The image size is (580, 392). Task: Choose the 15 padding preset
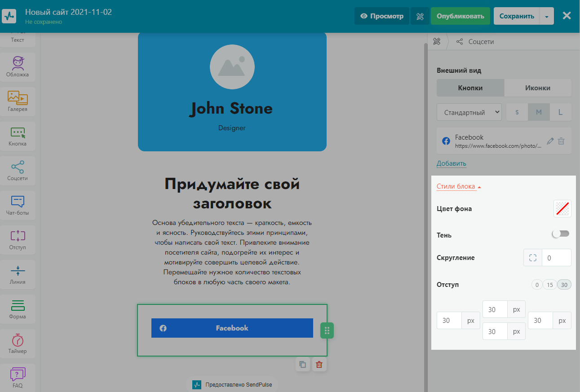[550, 285]
